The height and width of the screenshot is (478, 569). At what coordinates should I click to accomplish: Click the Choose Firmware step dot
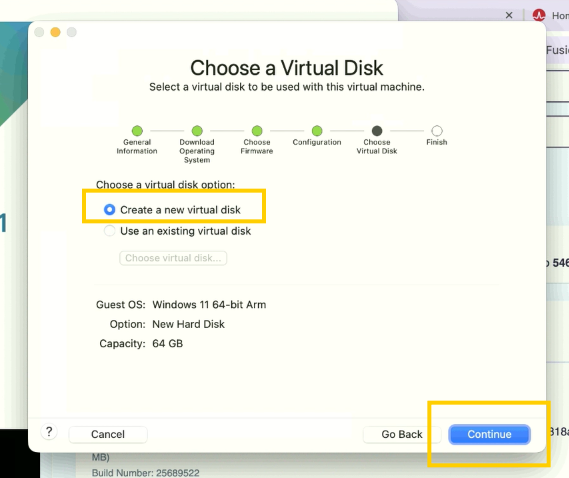pyautogui.click(x=257, y=131)
